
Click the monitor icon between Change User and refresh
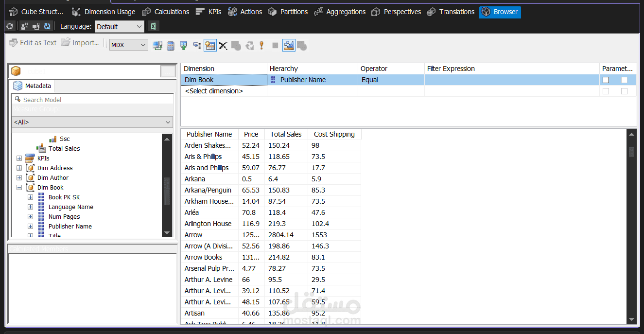point(36,26)
